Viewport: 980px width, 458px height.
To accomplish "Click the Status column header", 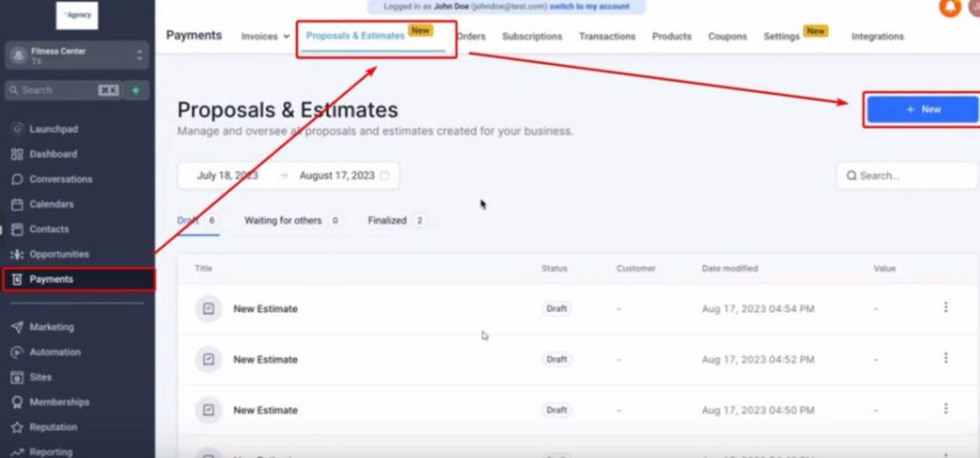I will tap(554, 268).
